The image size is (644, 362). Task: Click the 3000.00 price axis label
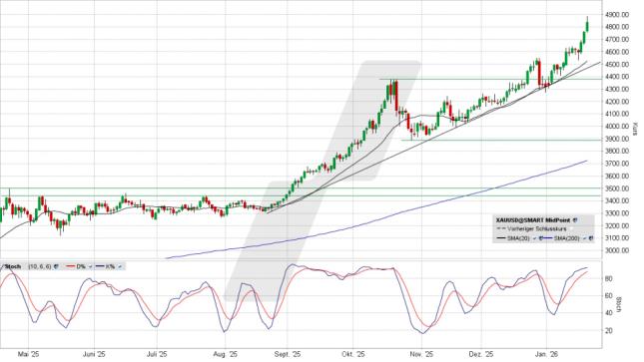[x=616, y=250]
